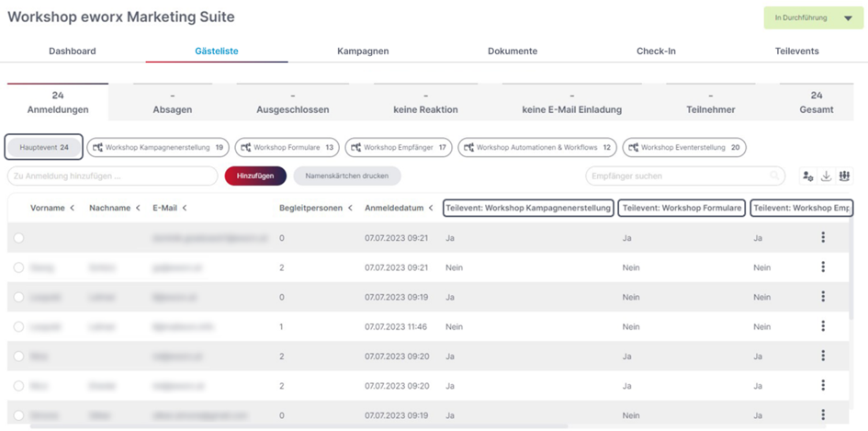868x431 pixels.
Task: Sort by Anmeldedatum column arrow
Action: (430, 209)
